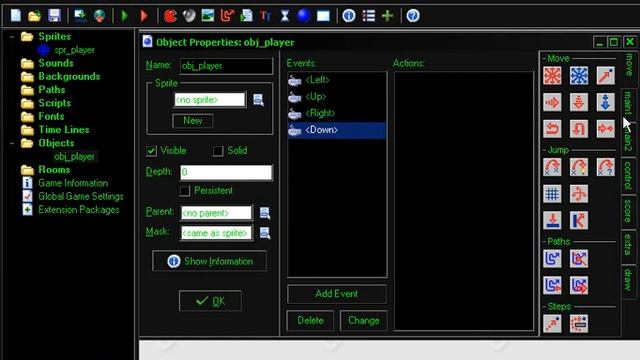Viewport: 640px width, 360px height.
Task: Click the New sprite button
Action: [193, 121]
